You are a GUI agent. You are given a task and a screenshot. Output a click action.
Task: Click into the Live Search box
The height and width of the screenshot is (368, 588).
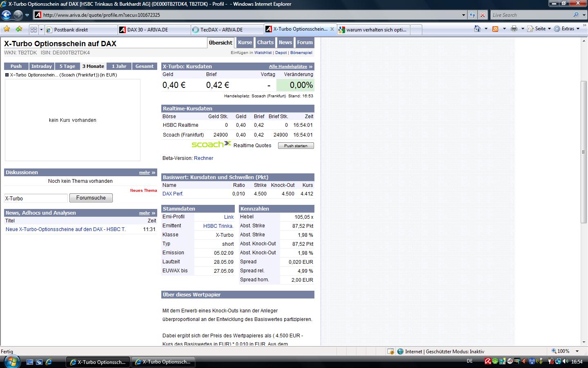click(x=531, y=15)
